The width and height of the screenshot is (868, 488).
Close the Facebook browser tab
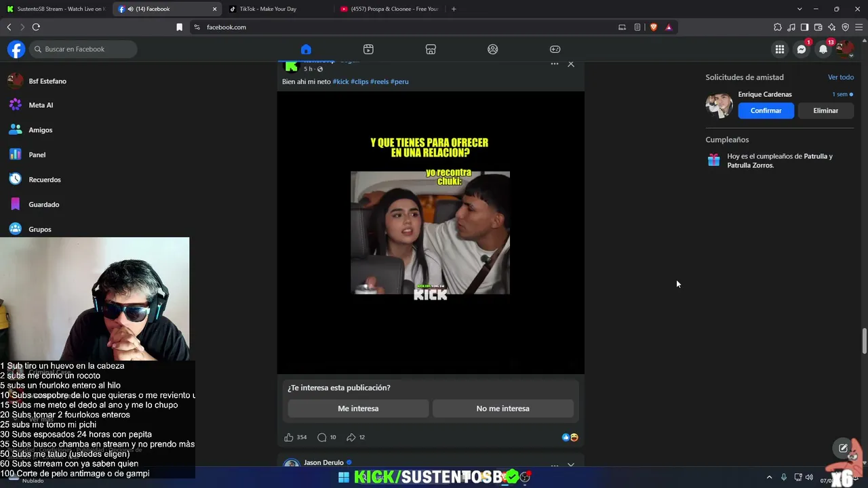click(x=215, y=9)
